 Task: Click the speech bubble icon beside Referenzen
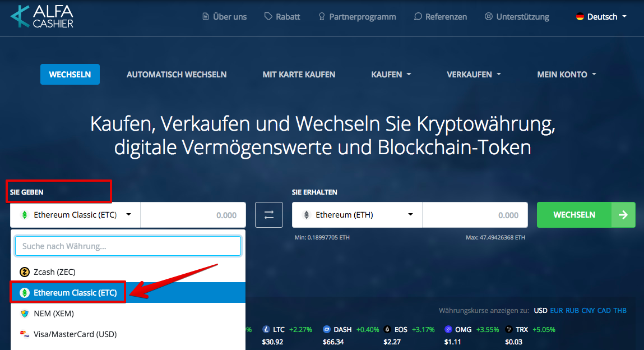[418, 16]
